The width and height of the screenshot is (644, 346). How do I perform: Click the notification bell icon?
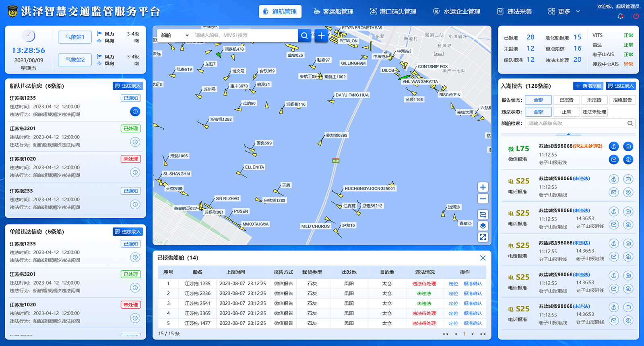click(x=620, y=16)
